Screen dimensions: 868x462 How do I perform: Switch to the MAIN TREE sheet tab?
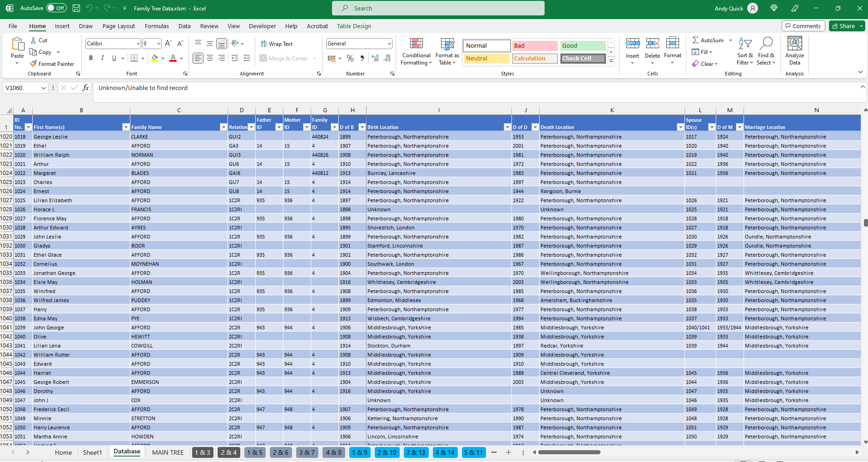click(x=168, y=452)
